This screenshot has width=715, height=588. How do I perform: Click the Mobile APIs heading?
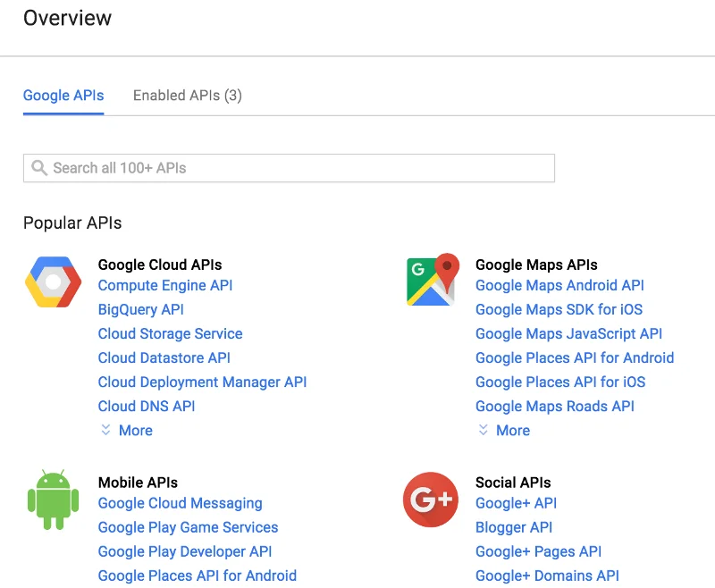point(138,483)
